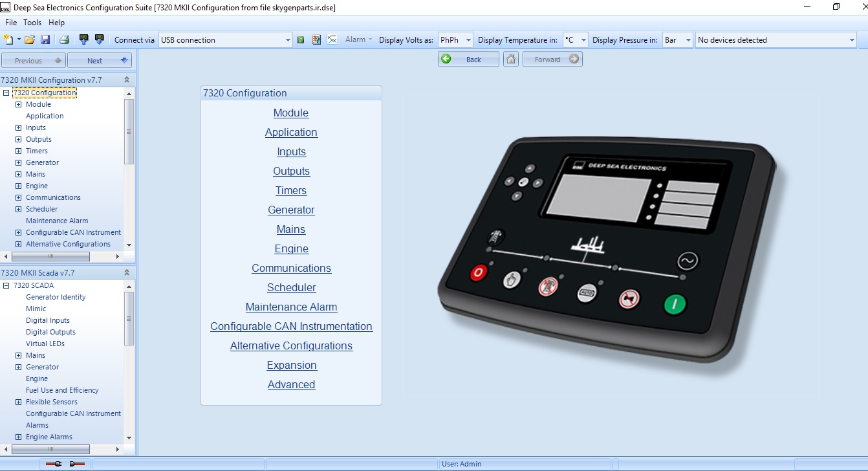Click the Communications link
The height and width of the screenshot is (471, 868).
coord(291,268)
